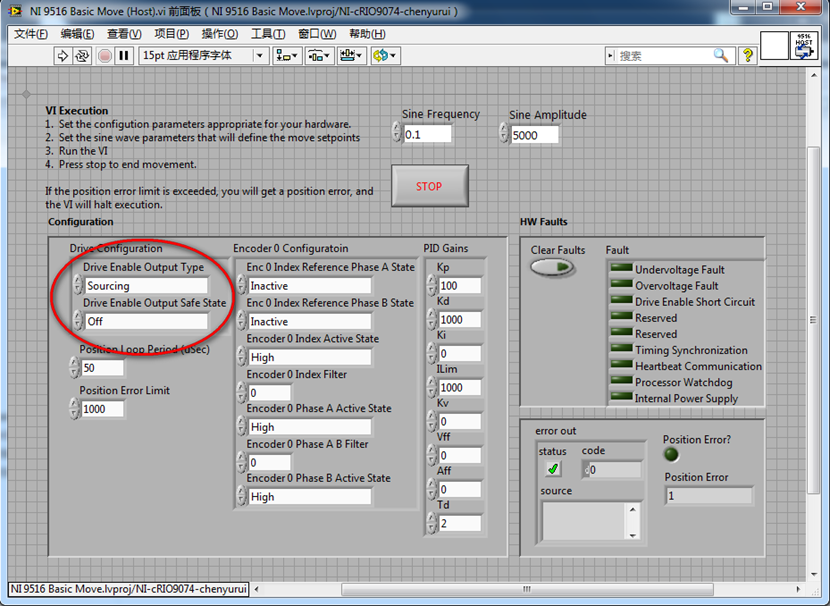Open Enc 0 Index Reference Phase A State
Viewport: 830px width, 606px height.
point(310,286)
